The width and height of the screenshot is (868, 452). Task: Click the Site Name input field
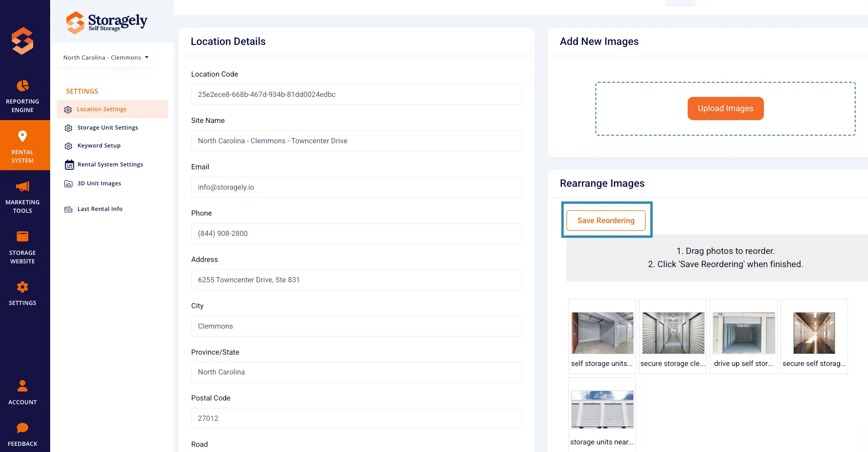[356, 141]
